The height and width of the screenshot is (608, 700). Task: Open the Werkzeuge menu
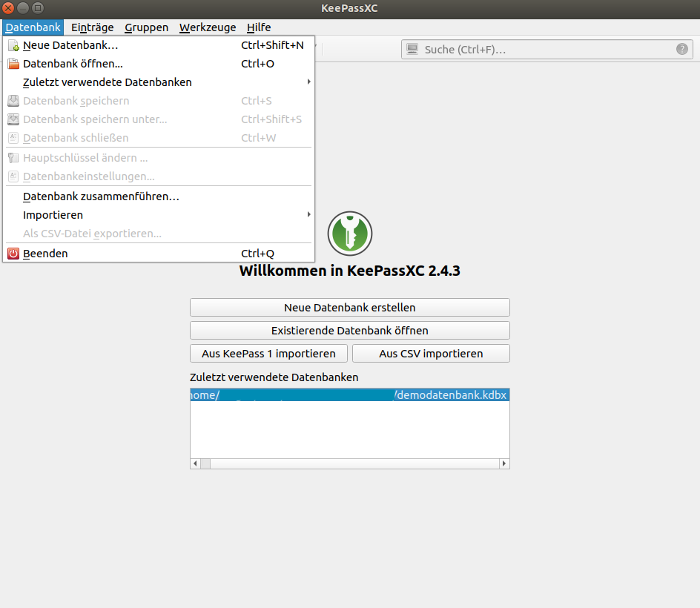[x=208, y=27]
